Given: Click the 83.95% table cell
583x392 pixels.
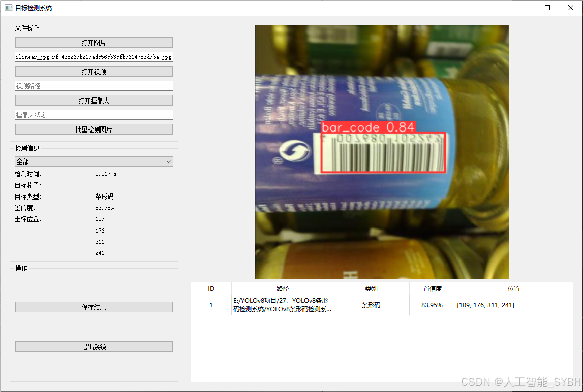Looking at the screenshot, I should click(432, 305).
